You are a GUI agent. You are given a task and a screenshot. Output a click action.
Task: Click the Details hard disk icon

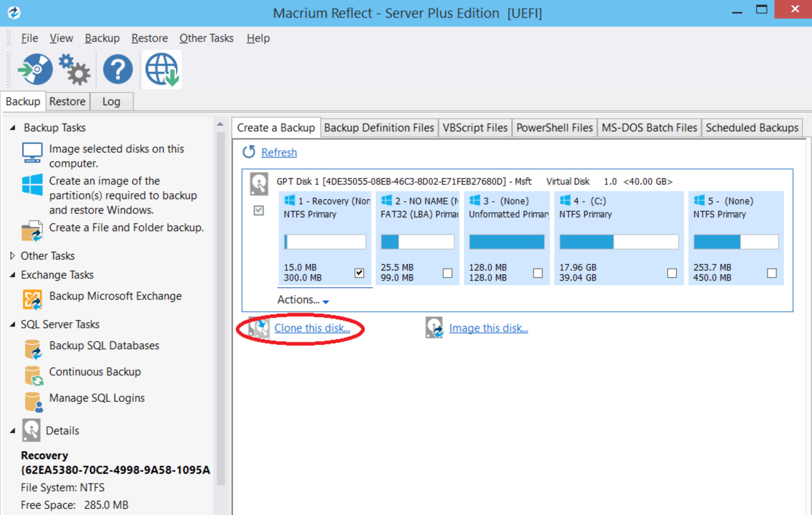31,430
